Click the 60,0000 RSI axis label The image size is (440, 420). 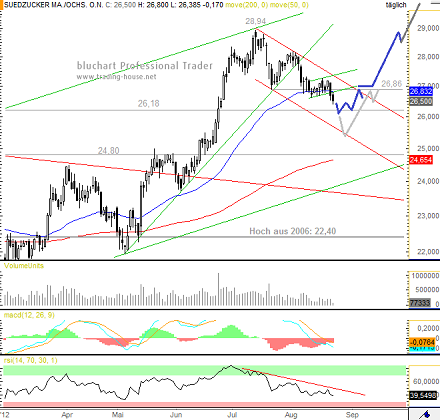coord(426,381)
